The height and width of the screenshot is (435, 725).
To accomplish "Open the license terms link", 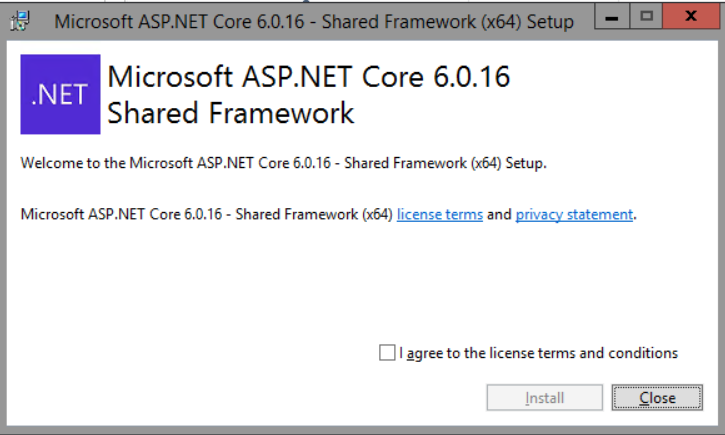I will [439, 214].
